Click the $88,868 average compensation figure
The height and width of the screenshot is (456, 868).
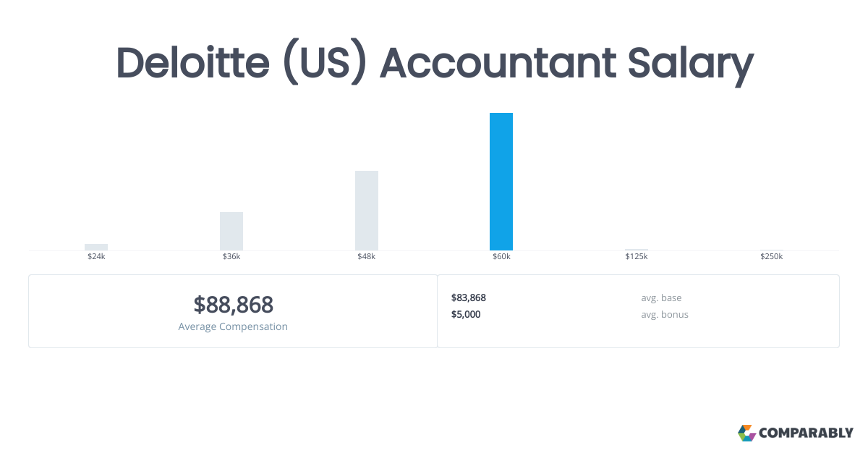tap(233, 305)
